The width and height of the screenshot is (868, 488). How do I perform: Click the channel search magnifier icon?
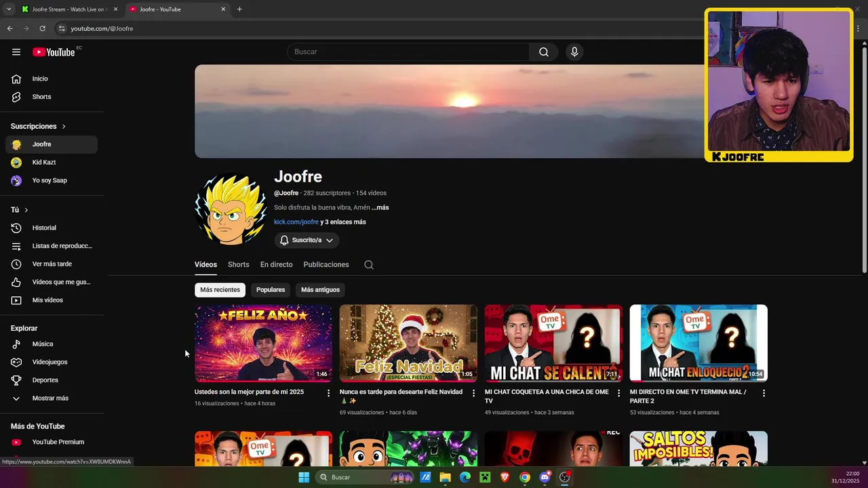click(x=369, y=265)
